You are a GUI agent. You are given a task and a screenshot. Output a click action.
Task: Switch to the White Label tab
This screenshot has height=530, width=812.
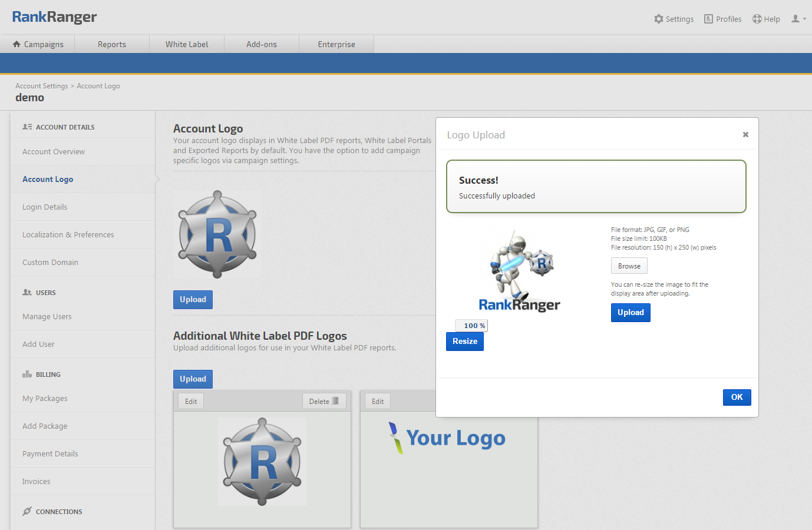tap(187, 44)
